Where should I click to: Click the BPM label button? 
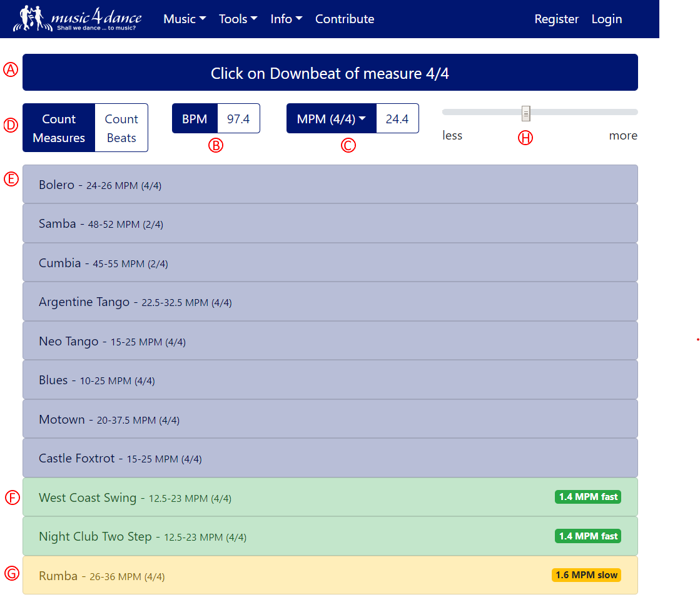coord(195,119)
